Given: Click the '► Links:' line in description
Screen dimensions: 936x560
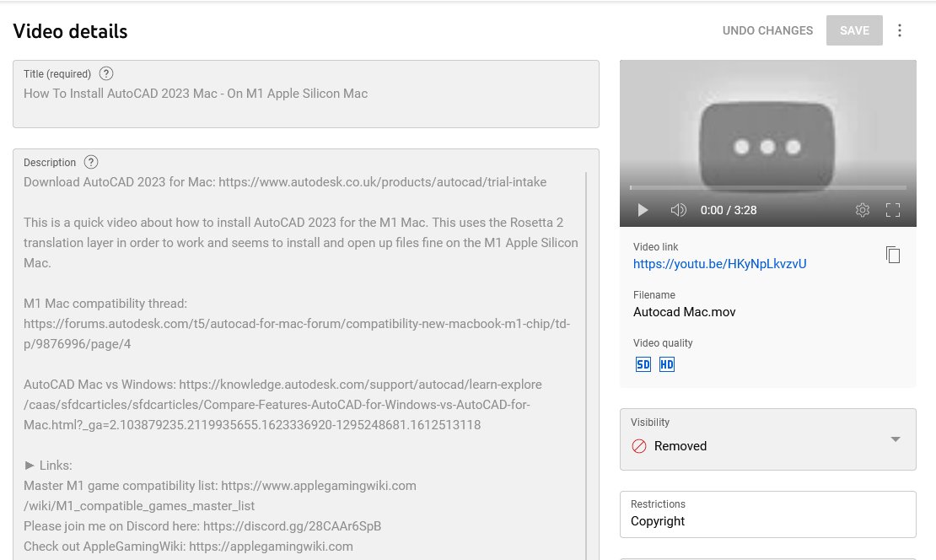Looking at the screenshot, I should (48, 465).
